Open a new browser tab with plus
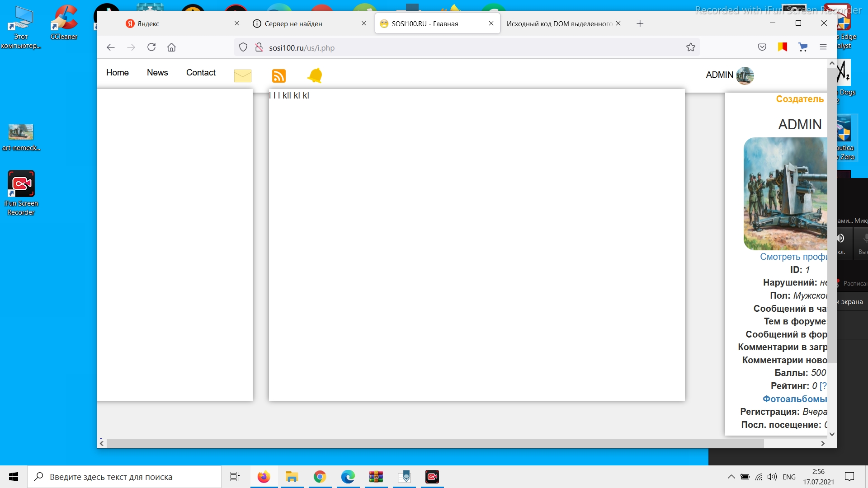 (640, 23)
